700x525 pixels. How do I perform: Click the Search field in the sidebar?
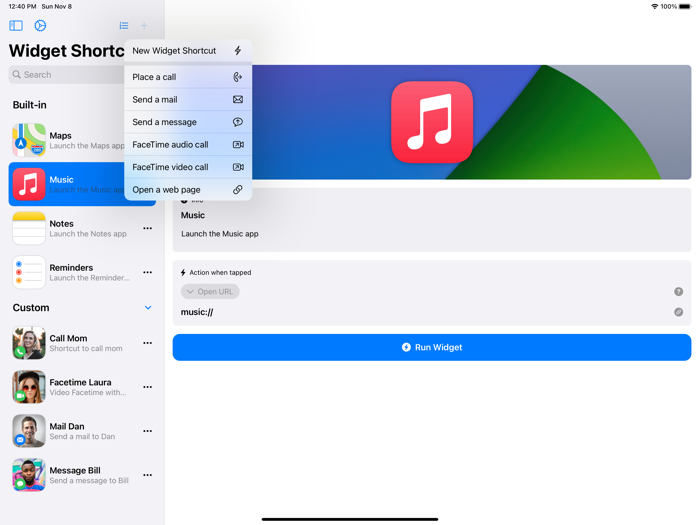[67, 75]
